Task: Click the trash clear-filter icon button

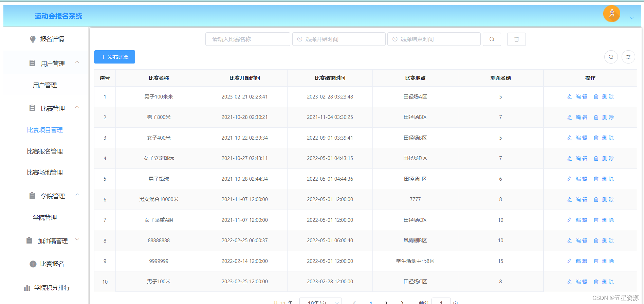Action: click(516, 39)
